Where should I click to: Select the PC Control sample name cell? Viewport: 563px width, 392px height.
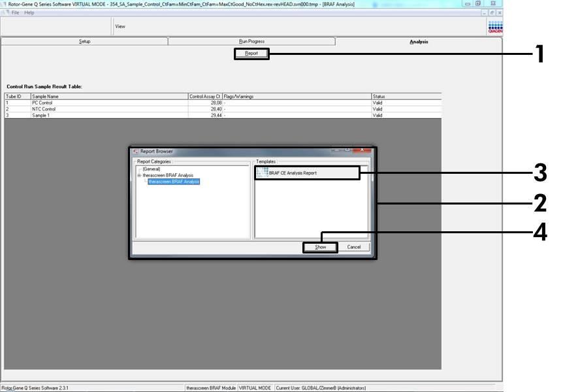[110, 103]
